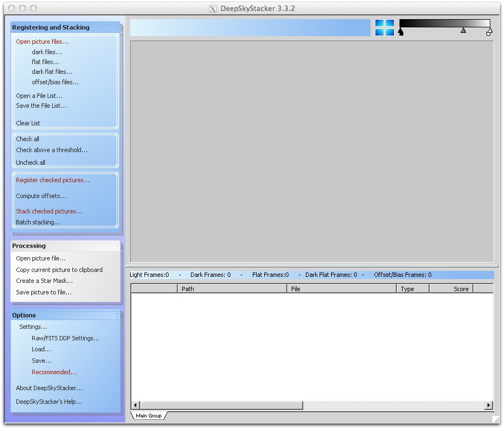Open Recommended settings
This screenshot has height=429, width=504.
pyautogui.click(x=54, y=372)
